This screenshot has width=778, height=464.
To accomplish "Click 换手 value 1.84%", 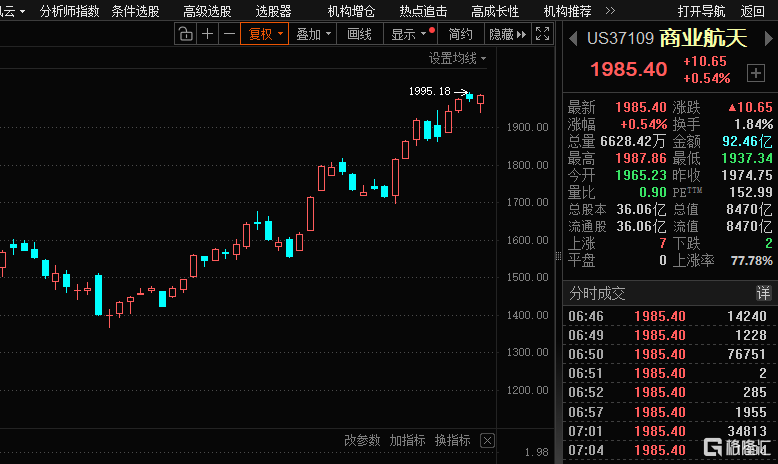I will [x=754, y=124].
